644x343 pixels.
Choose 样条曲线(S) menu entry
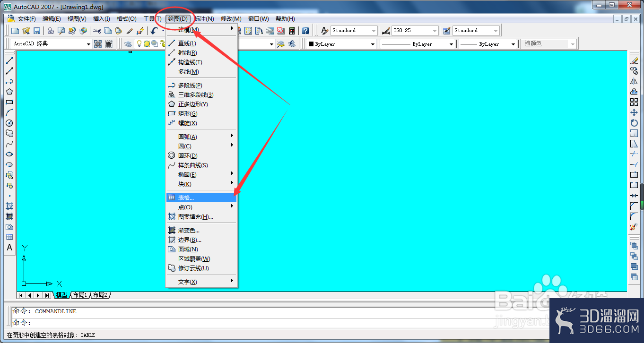tap(201, 165)
